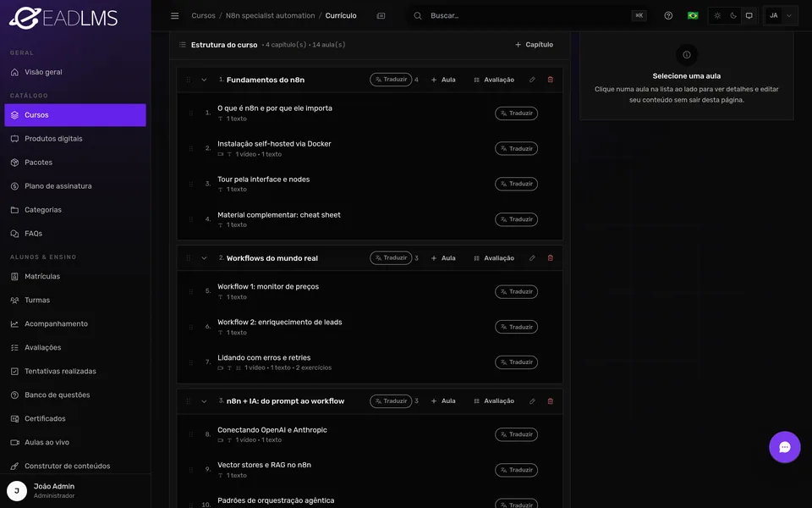Switch to light theme sun icon
812x508 pixels.
tap(717, 15)
